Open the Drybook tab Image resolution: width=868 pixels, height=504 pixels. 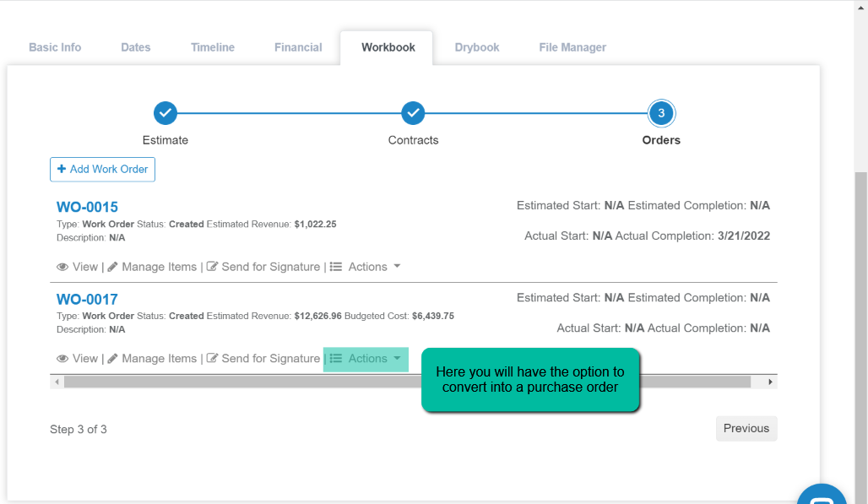pyautogui.click(x=477, y=47)
